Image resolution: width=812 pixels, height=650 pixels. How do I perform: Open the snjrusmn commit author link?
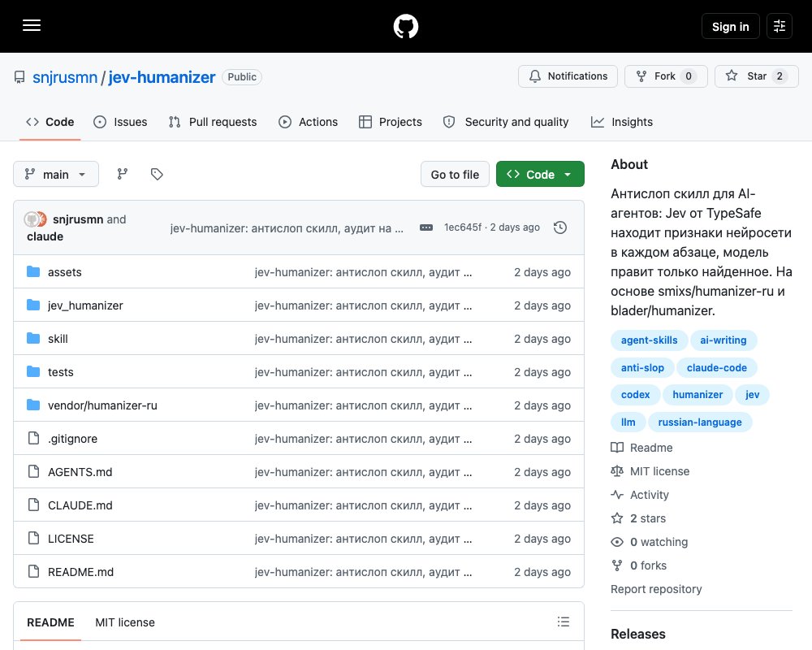pyautogui.click(x=78, y=219)
